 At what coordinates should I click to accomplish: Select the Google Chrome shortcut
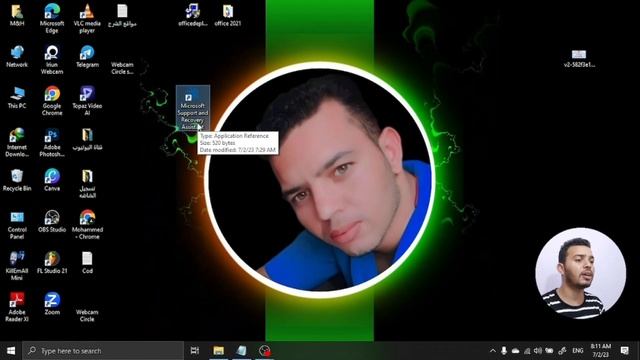pos(52,101)
